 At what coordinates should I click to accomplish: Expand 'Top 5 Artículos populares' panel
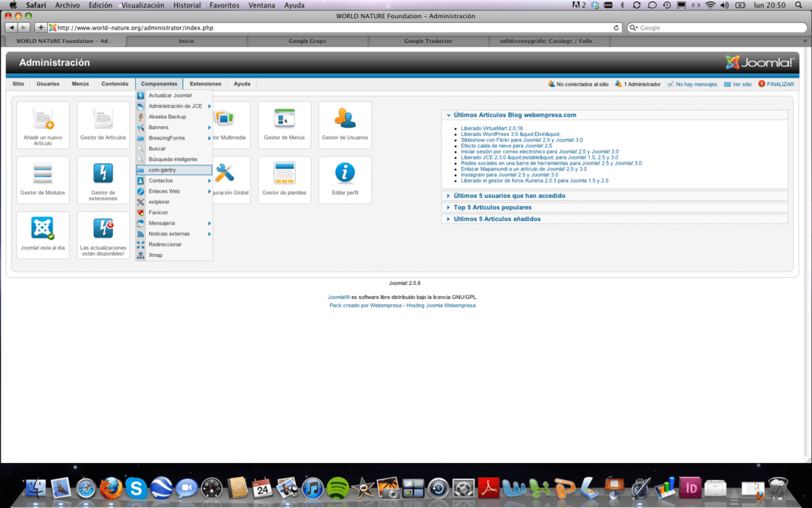click(x=492, y=207)
